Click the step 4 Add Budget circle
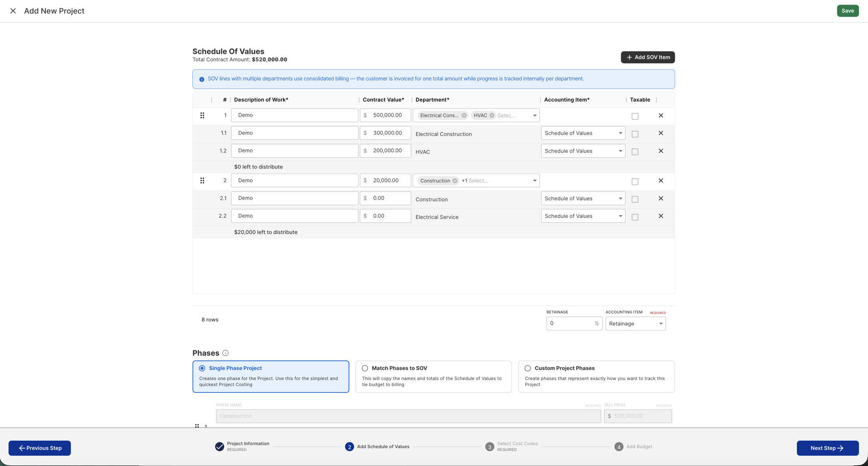 click(618, 447)
